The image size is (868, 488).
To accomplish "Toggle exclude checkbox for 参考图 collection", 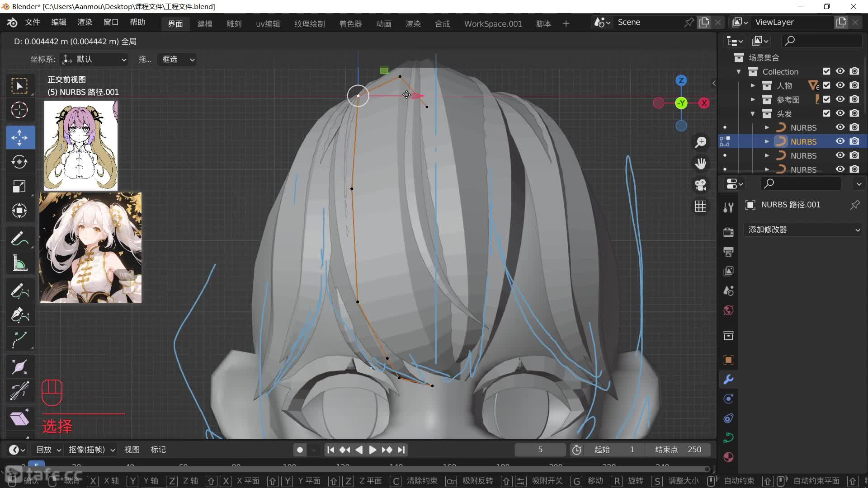I will tap(826, 99).
